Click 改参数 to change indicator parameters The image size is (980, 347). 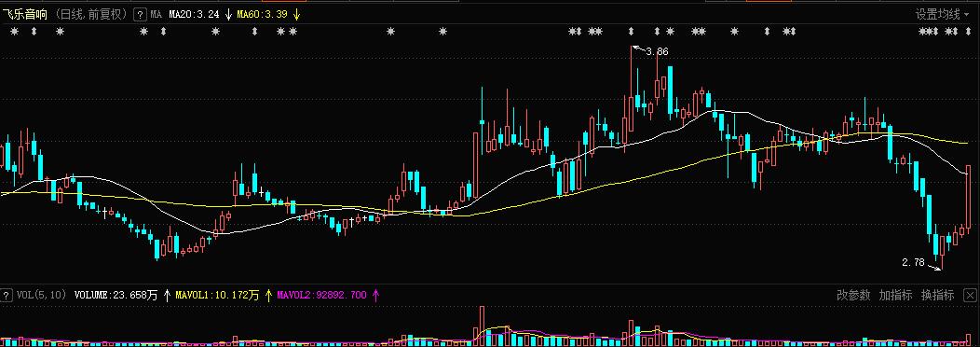pyautogui.click(x=853, y=295)
